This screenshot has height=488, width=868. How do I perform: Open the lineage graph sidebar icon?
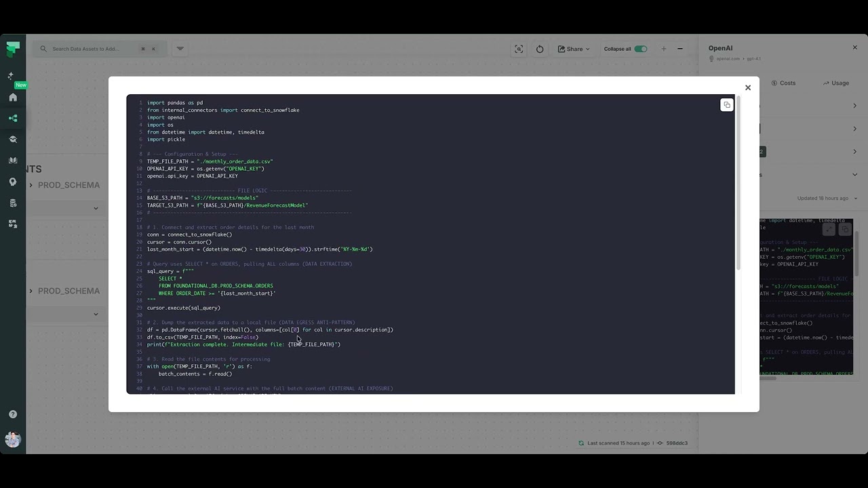[13, 119]
